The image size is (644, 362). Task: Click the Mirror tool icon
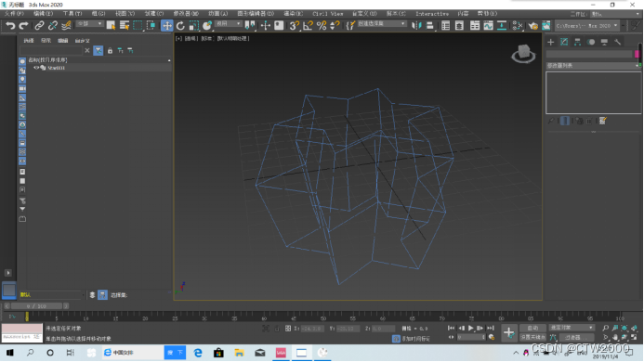pyautogui.click(x=416, y=26)
